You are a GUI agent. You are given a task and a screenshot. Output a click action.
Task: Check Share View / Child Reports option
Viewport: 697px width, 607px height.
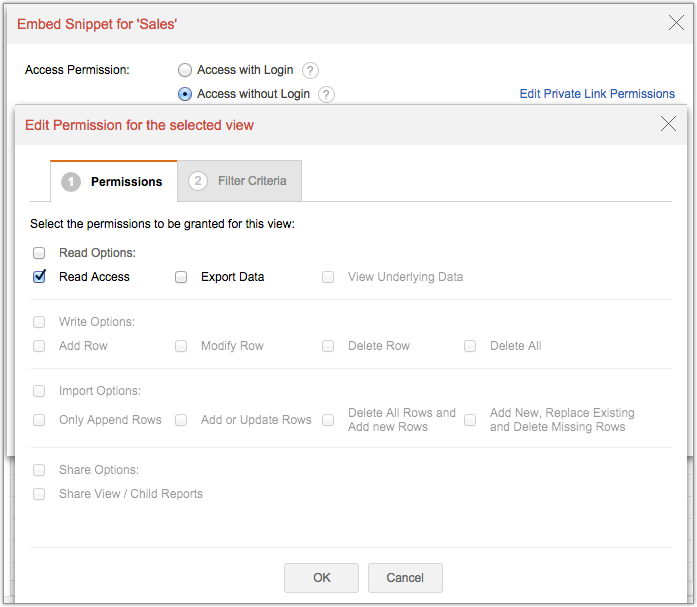pyautogui.click(x=39, y=494)
